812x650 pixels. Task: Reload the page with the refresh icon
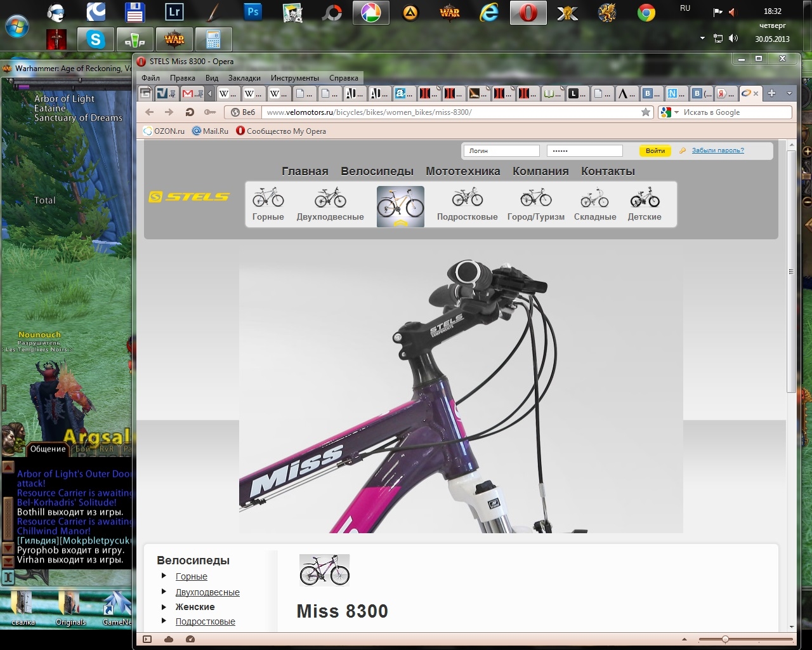point(189,112)
